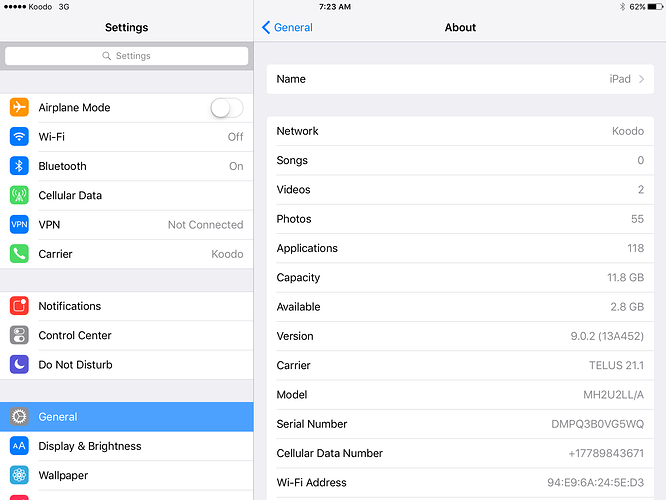Image resolution: width=666 pixels, height=500 pixels.
Task: Tap the Serial Number value DMPQ3B0VG5WQ
Action: [598, 424]
